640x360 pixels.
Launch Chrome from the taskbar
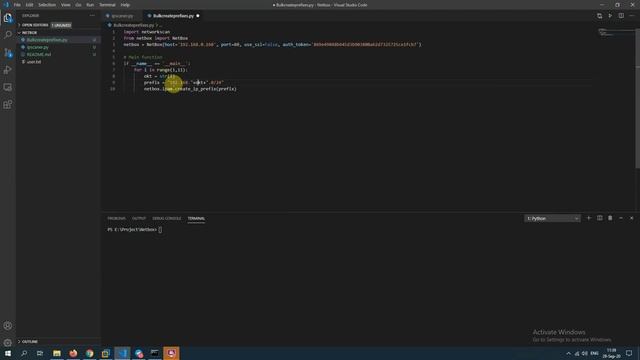(x=89, y=353)
